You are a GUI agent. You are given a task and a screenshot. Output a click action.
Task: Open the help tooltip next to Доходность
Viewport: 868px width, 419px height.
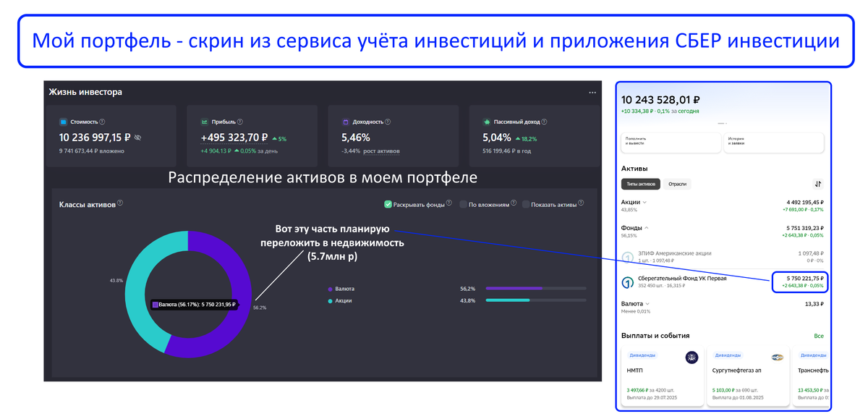(387, 122)
